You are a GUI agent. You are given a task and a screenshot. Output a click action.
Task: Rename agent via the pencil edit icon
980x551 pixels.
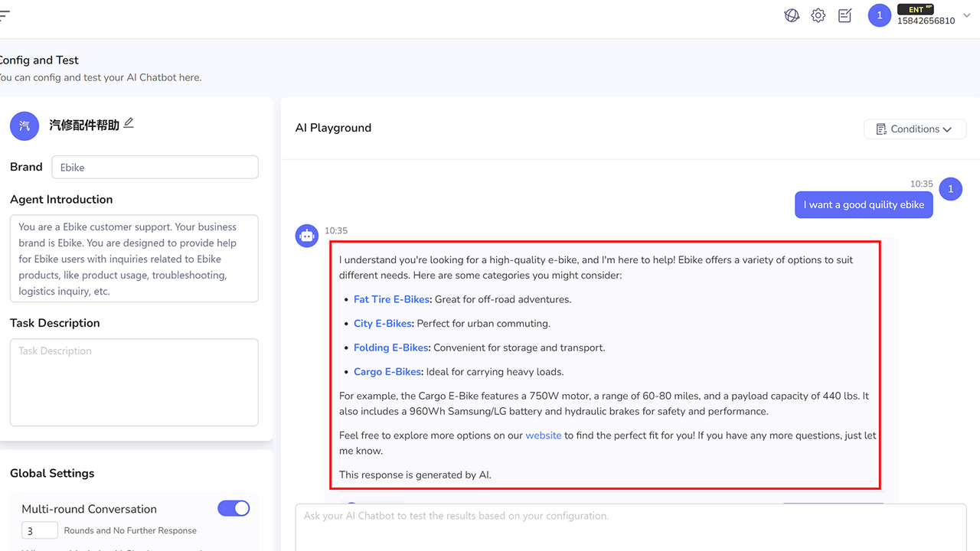129,122
